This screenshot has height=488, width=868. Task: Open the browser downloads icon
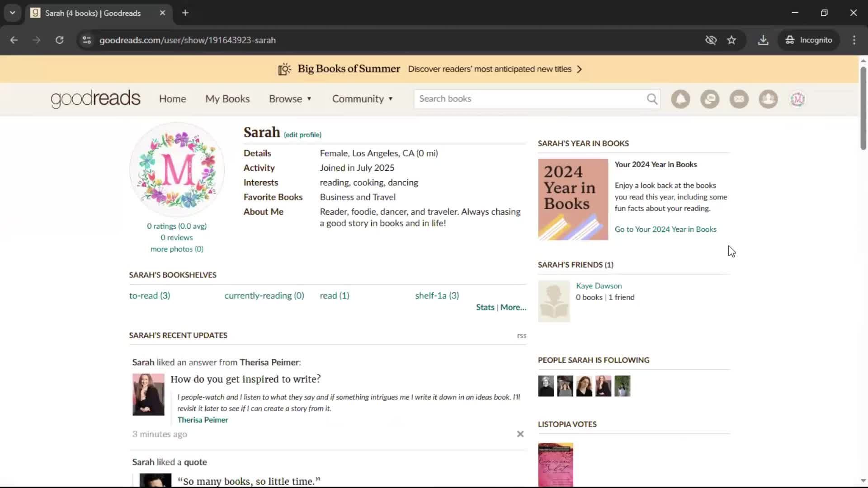[763, 40]
